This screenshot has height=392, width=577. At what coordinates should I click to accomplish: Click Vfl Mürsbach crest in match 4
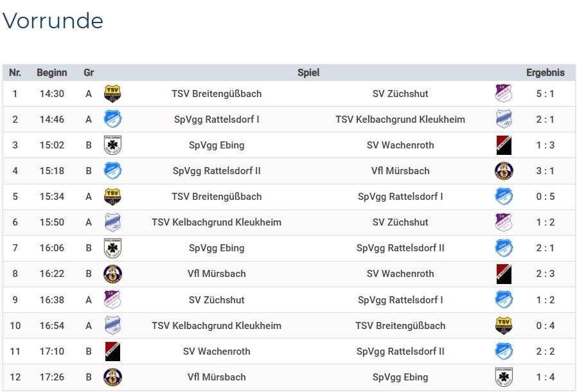tap(504, 171)
